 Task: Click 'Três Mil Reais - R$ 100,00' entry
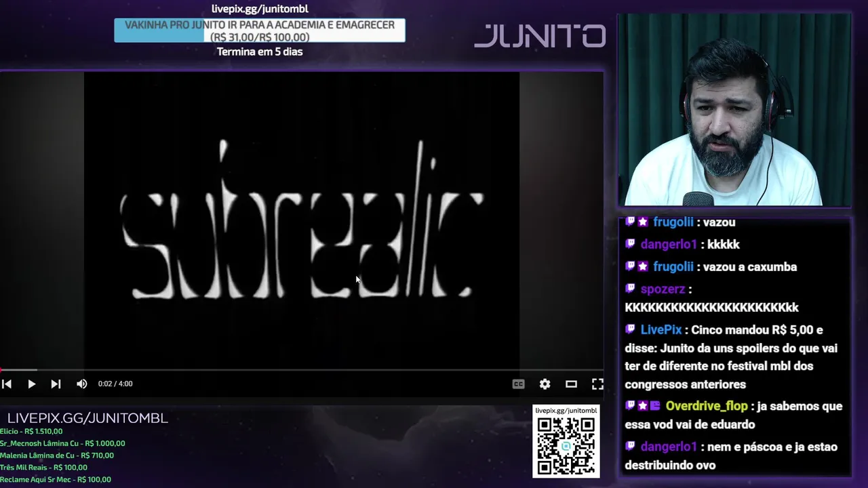[43, 468]
